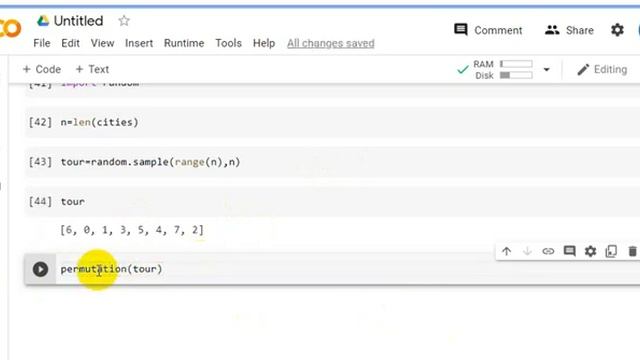Add a new Text cell
640x360 pixels.
[92, 69]
